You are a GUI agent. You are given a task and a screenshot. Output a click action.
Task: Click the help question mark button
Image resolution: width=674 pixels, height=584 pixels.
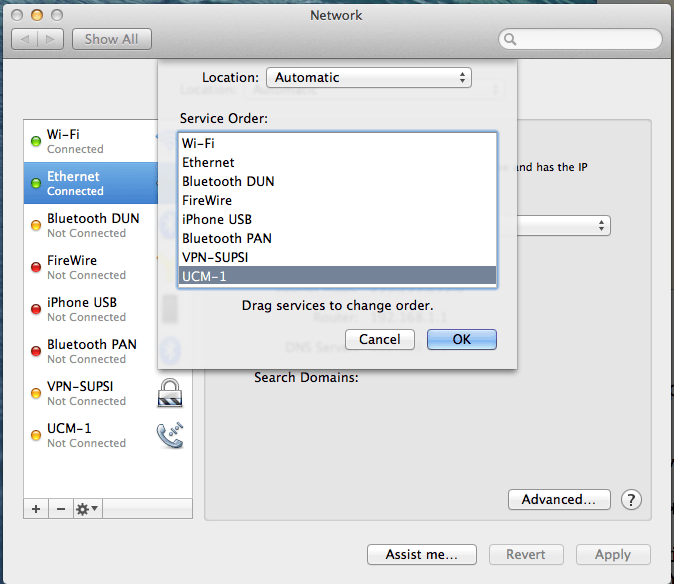tap(631, 500)
